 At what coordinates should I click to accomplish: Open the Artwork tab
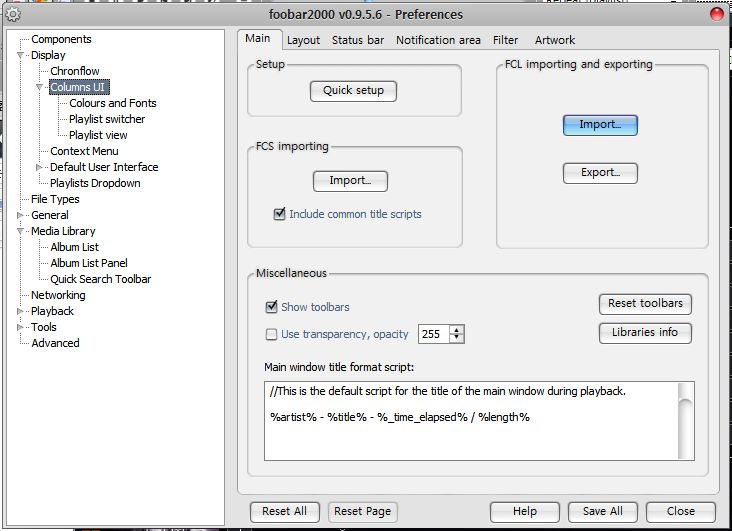(x=555, y=40)
